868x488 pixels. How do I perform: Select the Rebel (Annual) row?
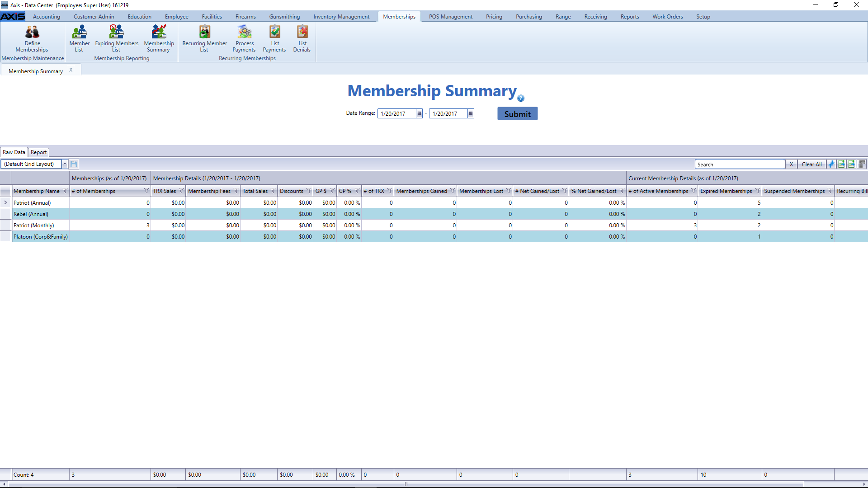(x=434, y=214)
